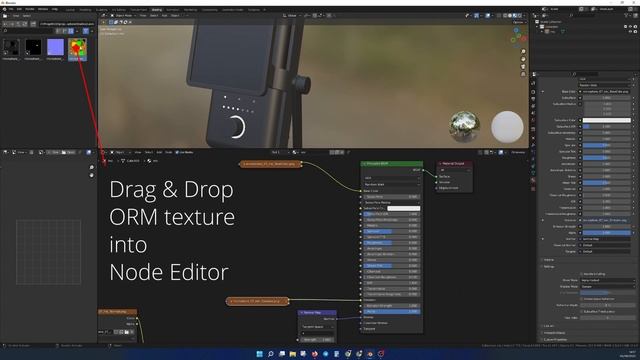
Task: Add a new workspace with plus button
Action: [x=264, y=9]
